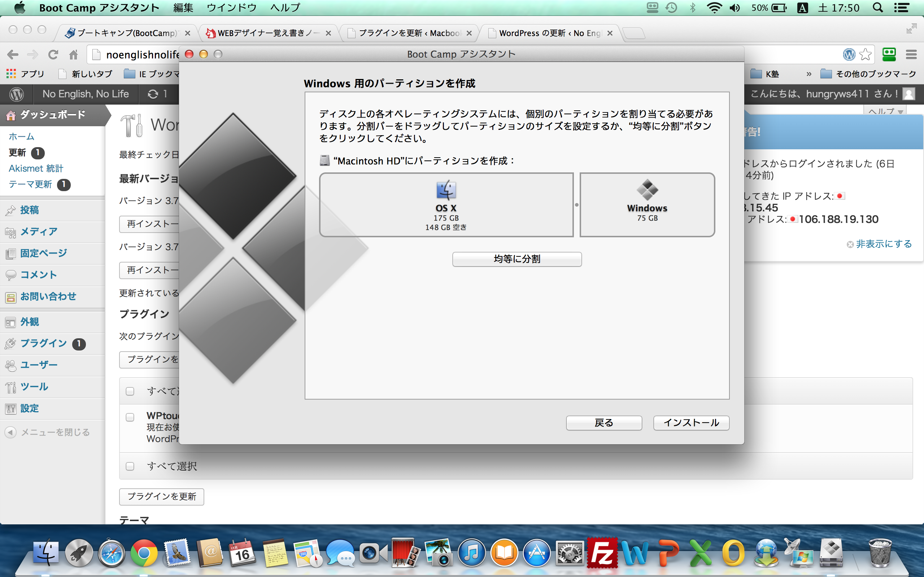924x577 pixels.
Task: Check the lower すべて選択 checkbox
Action: pos(130,466)
